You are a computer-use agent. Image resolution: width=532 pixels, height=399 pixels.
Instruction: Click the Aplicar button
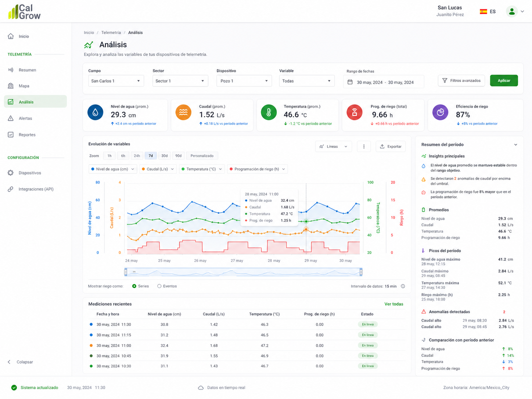click(504, 80)
